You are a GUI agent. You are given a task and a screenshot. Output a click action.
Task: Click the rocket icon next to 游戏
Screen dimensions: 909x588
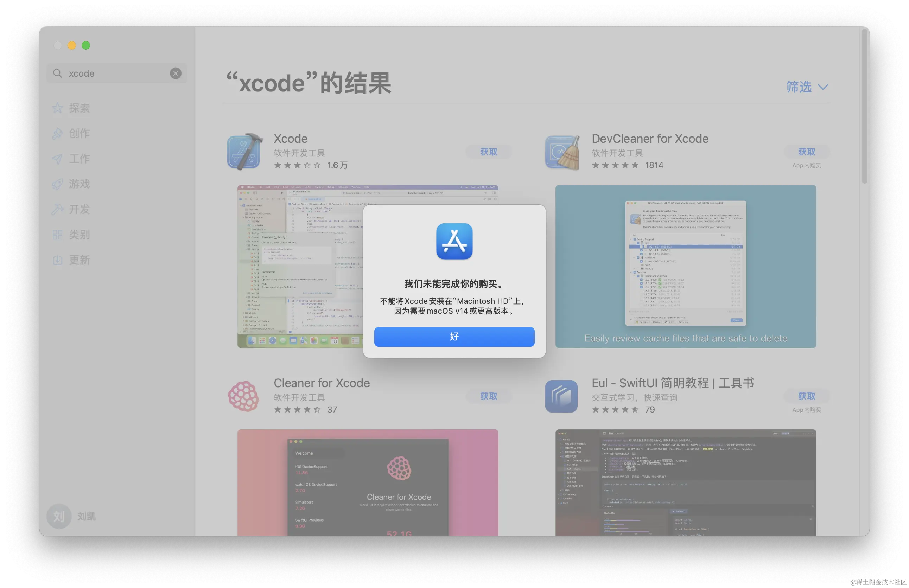pyautogui.click(x=57, y=184)
